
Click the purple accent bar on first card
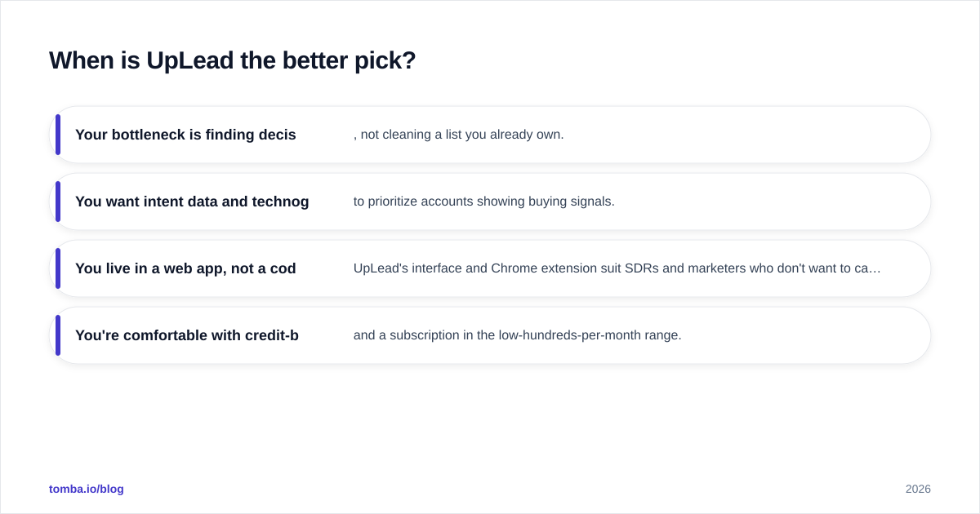(x=58, y=135)
